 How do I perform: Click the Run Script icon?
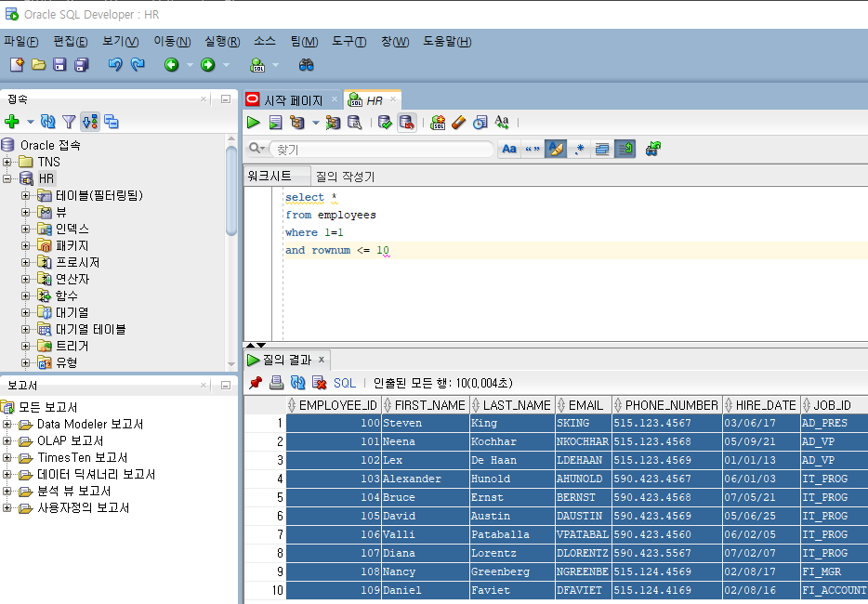[275, 123]
